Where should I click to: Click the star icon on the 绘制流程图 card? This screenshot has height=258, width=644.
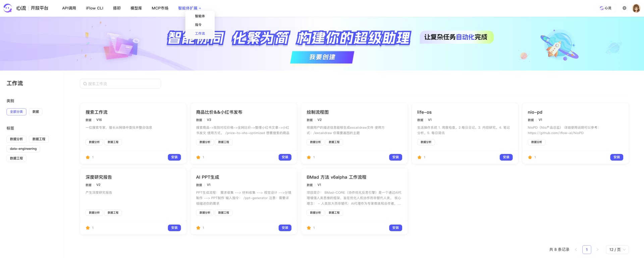[309, 157]
